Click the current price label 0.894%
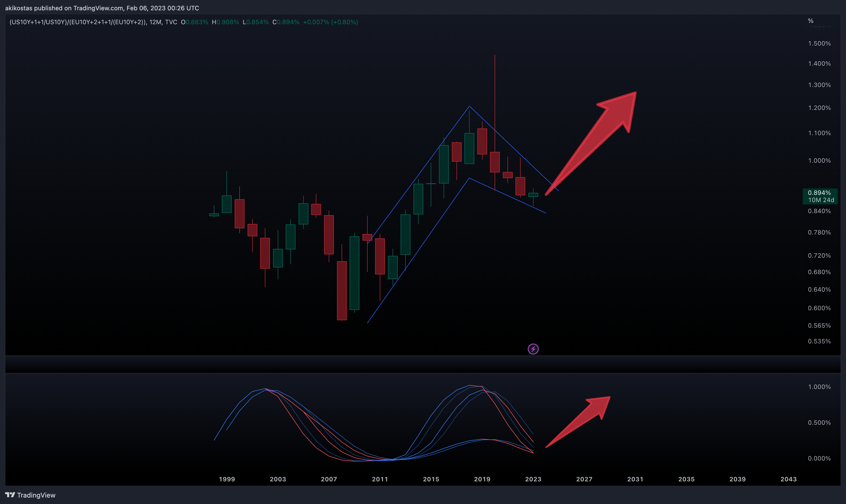 coord(819,193)
